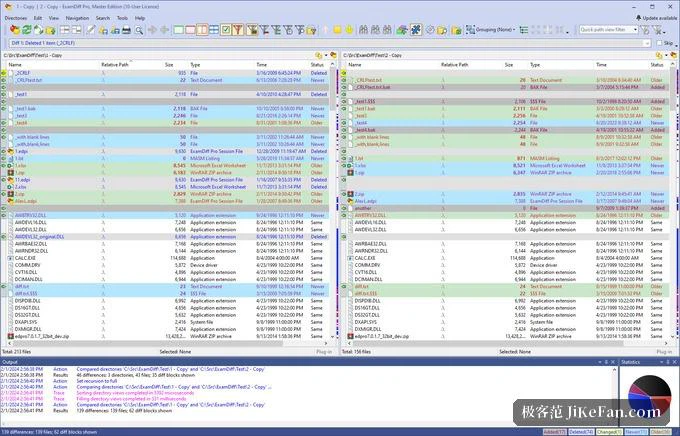Toggle the blue horizontal split layout icon
Viewport: 680px width, 436px height.
click(214, 30)
